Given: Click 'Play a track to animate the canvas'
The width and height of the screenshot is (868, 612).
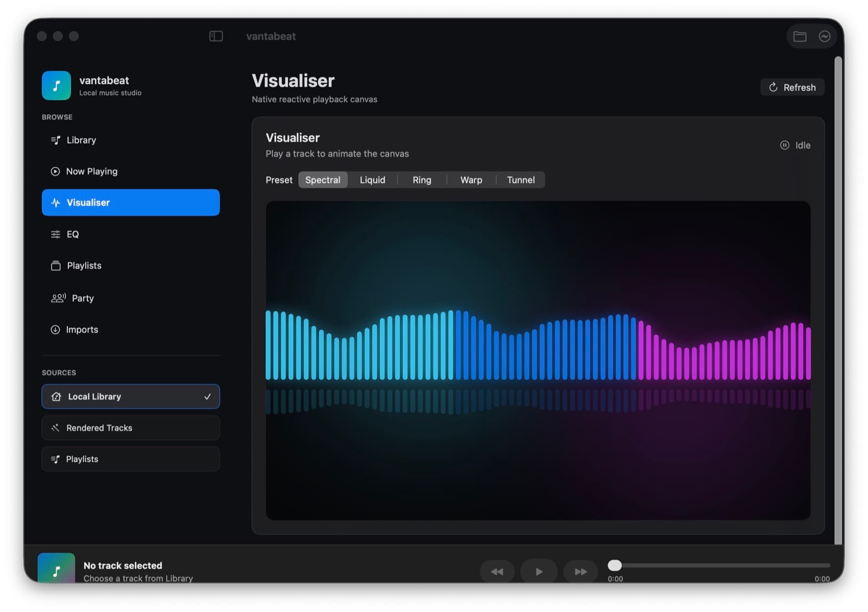Looking at the screenshot, I should 337,154.
